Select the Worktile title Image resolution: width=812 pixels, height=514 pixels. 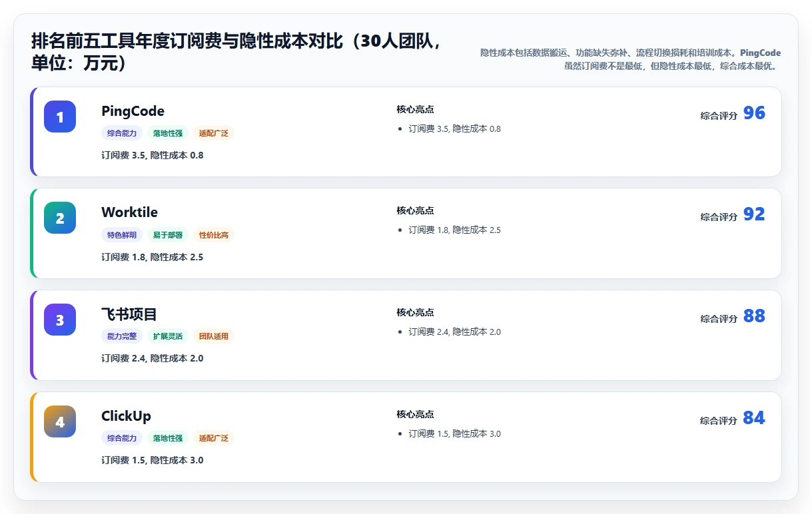129,212
